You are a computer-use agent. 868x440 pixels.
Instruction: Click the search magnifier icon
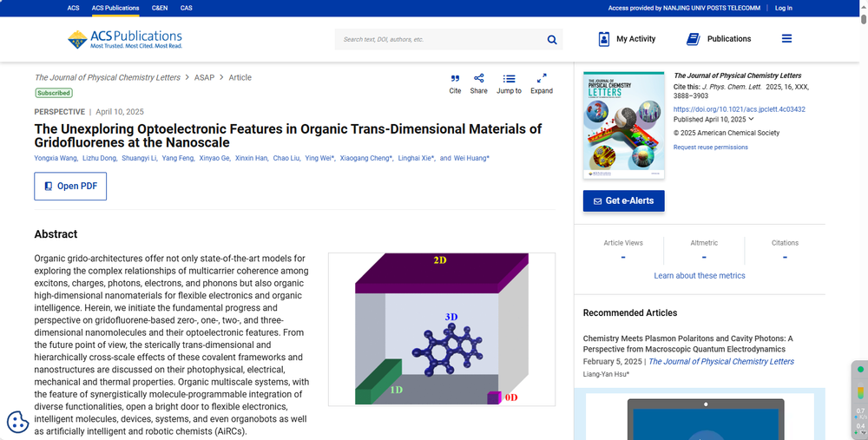click(552, 39)
